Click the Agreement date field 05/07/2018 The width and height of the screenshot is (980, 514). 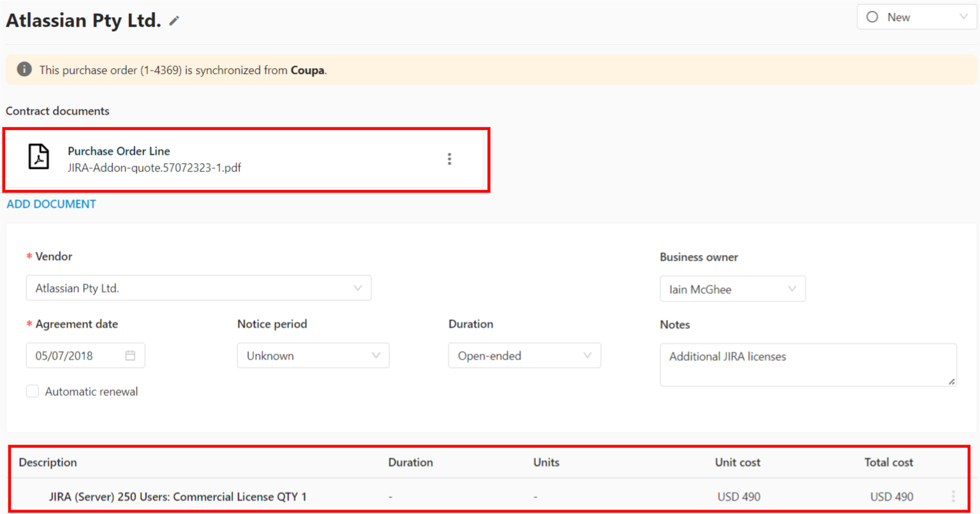point(85,356)
